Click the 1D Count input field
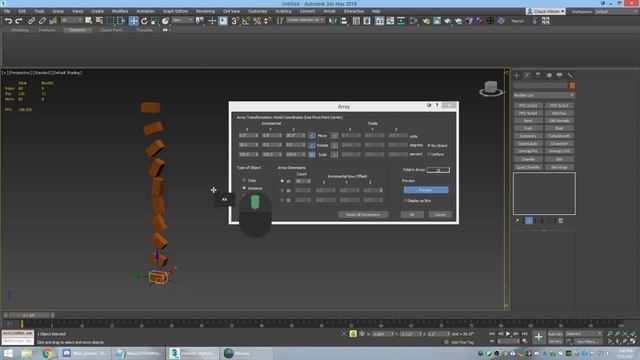 [x=303, y=181]
